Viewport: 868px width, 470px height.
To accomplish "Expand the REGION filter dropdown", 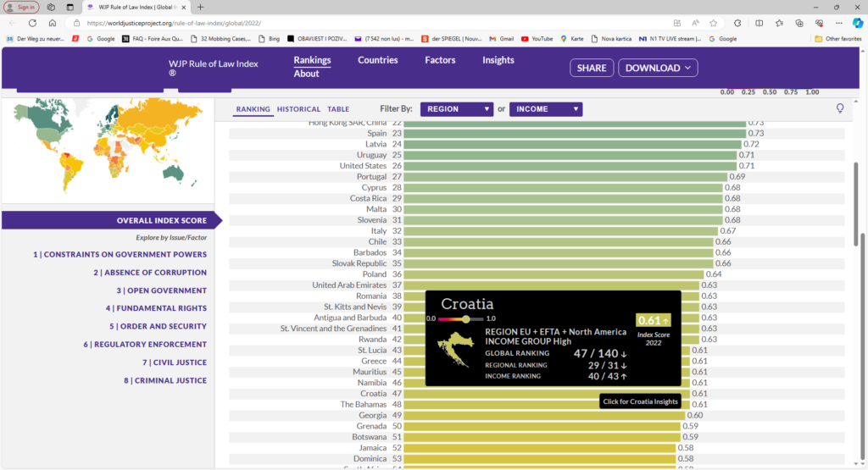I will tap(456, 109).
